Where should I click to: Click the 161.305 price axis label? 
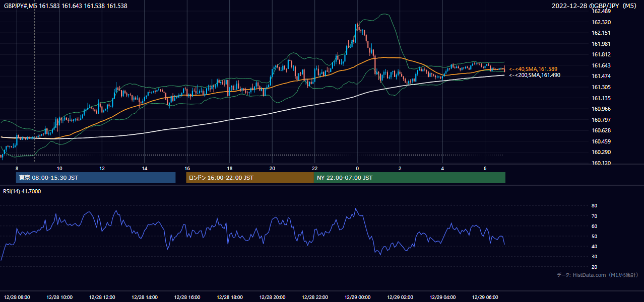click(x=601, y=87)
